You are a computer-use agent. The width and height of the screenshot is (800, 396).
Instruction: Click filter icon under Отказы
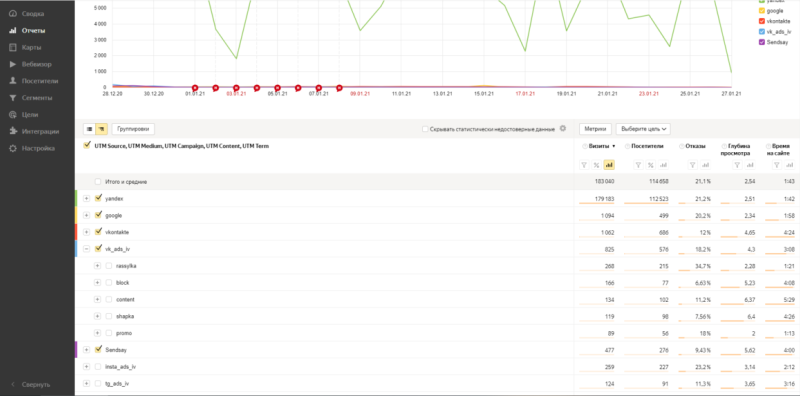[692, 165]
